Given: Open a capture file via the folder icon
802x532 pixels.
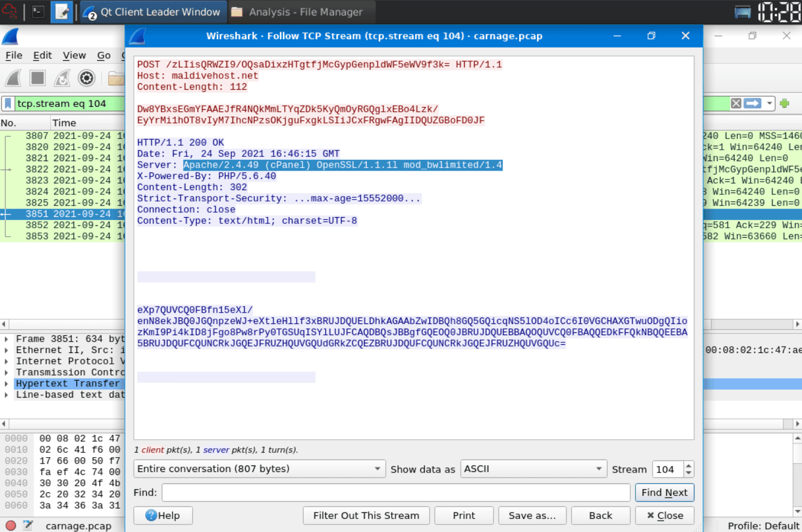Looking at the screenshot, I should (x=116, y=78).
